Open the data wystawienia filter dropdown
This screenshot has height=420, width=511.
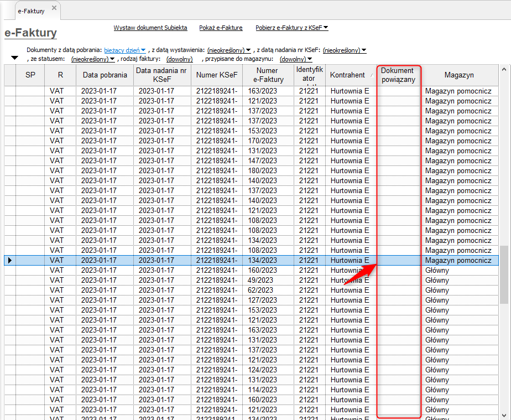click(229, 50)
